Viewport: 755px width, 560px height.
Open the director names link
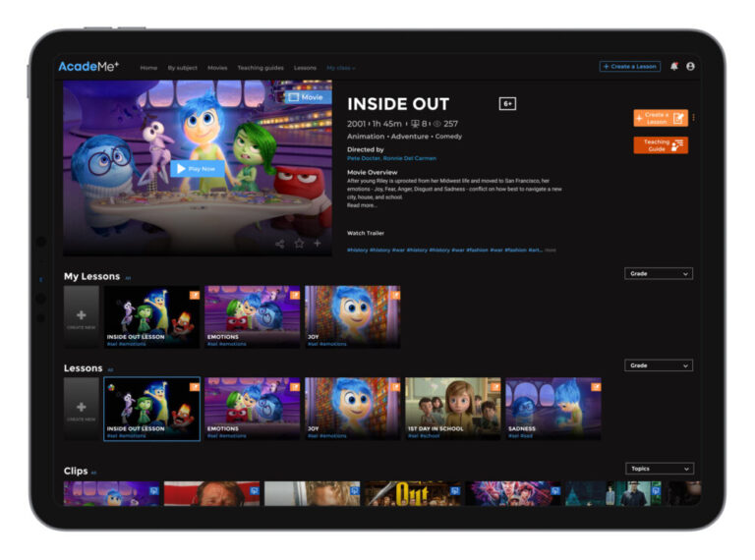tap(391, 158)
